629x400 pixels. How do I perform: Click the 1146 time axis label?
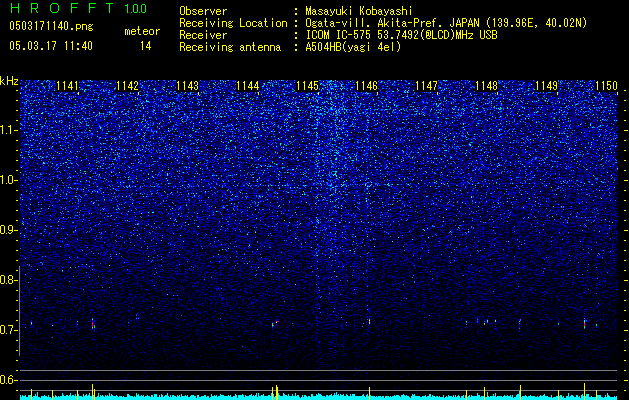367,86
